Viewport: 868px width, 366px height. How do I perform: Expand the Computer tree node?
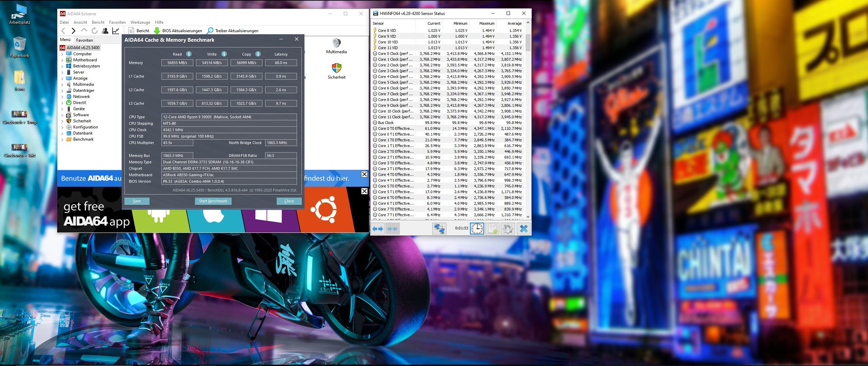coord(62,54)
